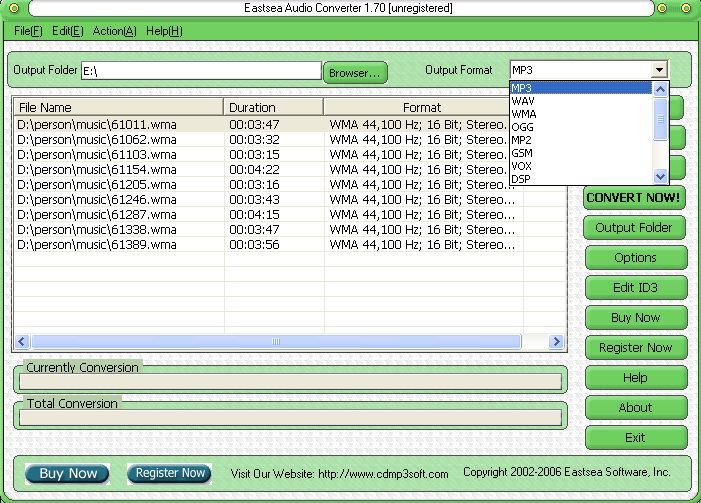Select file 61287.wma row
701x503 pixels.
(x=268, y=215)
